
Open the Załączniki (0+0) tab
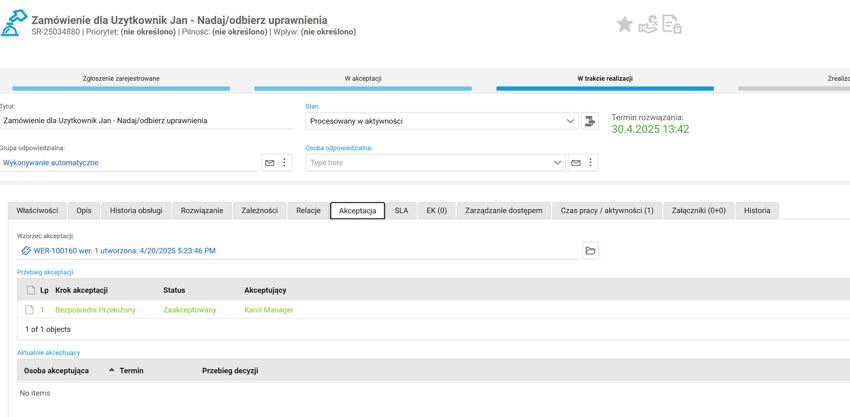(x=698, y=211)
